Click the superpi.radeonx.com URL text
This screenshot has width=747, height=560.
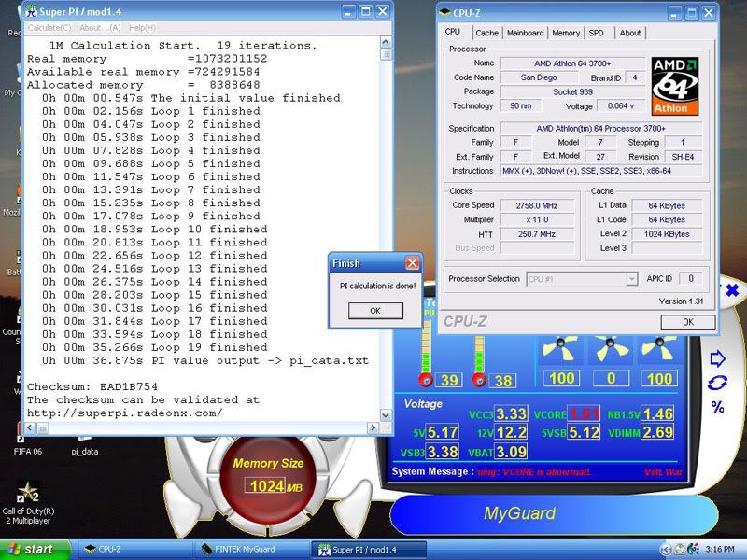click(124, 413)
